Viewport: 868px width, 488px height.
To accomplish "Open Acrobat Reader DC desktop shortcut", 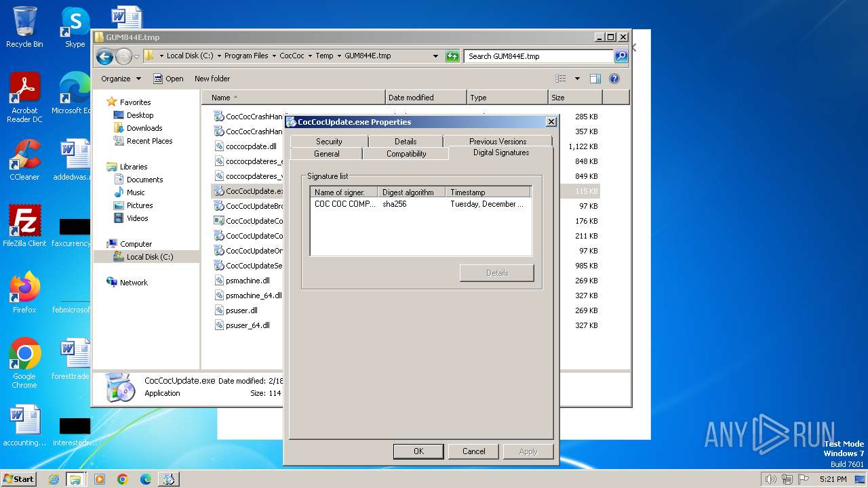I will coord(24,98).
